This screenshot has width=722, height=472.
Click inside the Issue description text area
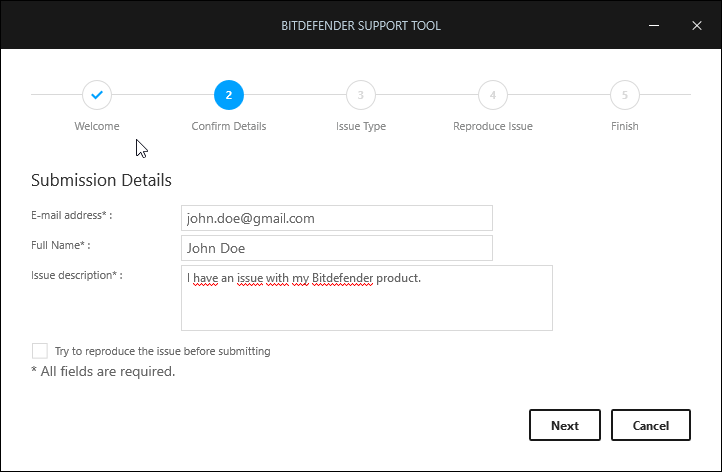pos(367,298)
